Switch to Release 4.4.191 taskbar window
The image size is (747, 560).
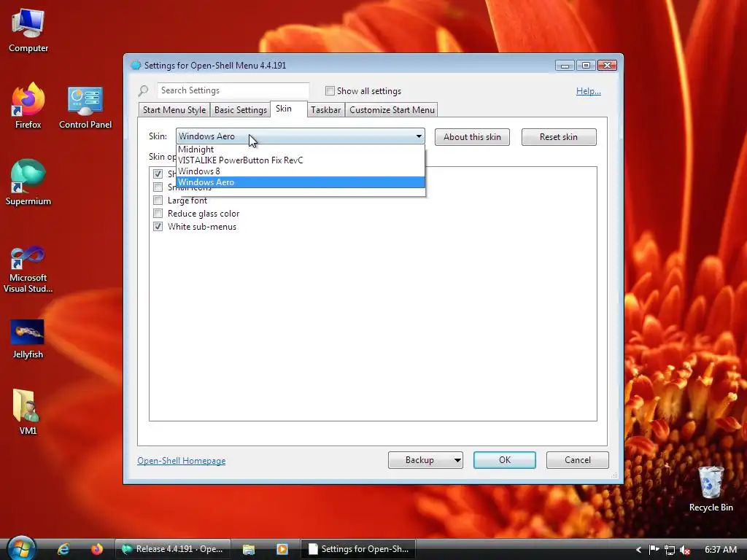click(x=173, y=549)
